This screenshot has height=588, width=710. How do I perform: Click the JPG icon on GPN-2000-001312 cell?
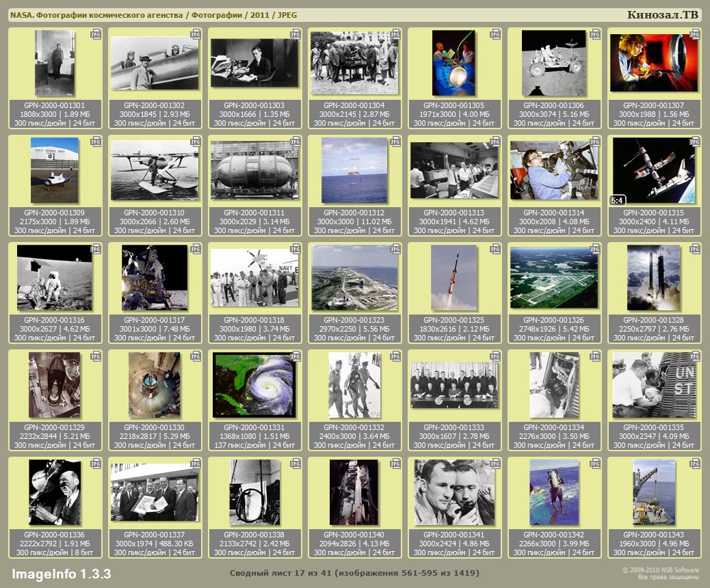click(x=395, y=142)
